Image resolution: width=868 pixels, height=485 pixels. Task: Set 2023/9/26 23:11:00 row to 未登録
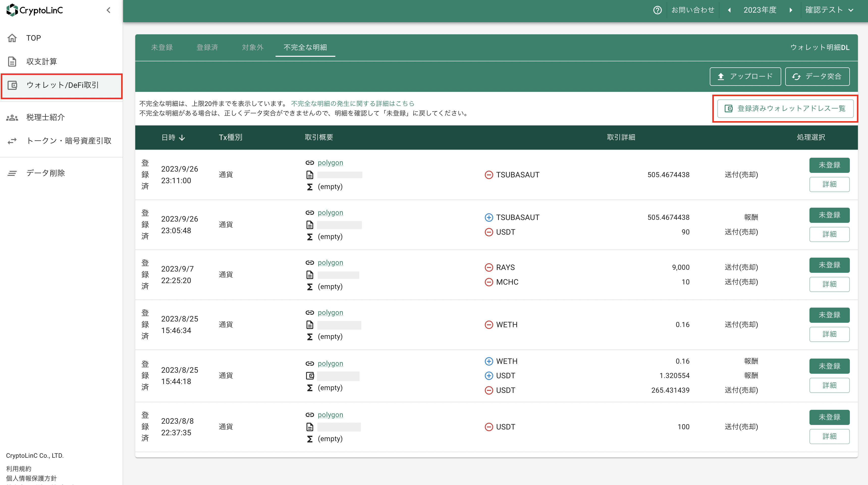coord(829,165)
